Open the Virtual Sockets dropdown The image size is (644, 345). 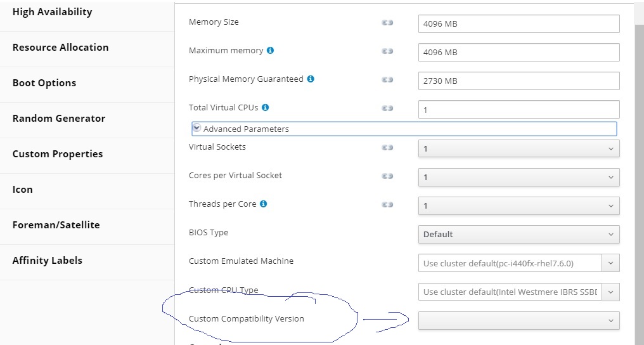click(x=518, y=148)
